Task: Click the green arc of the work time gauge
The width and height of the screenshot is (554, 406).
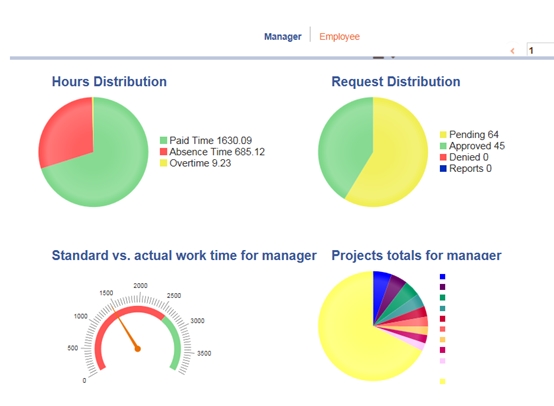Action: [x=177, y=339]
